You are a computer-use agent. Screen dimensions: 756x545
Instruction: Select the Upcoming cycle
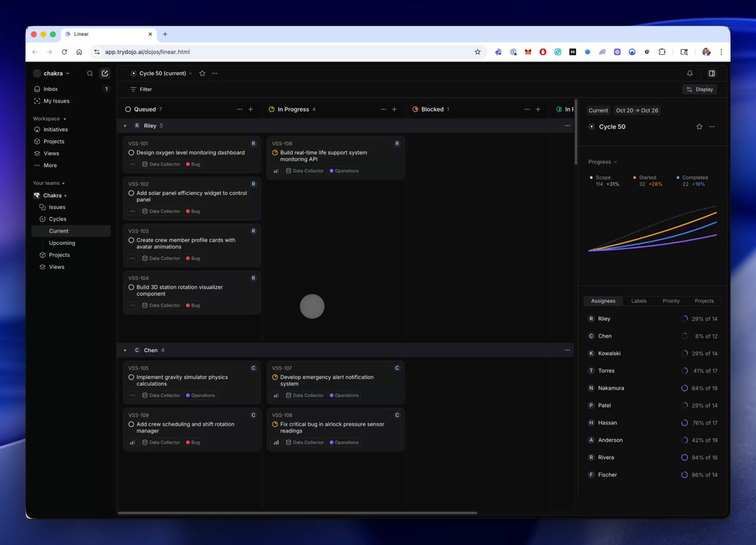click(x=71, y=243)
